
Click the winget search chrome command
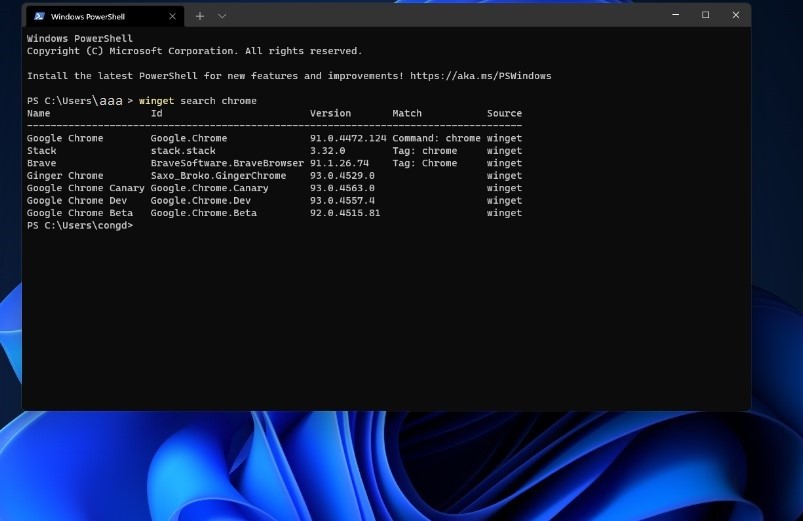[x=198, y=101]
